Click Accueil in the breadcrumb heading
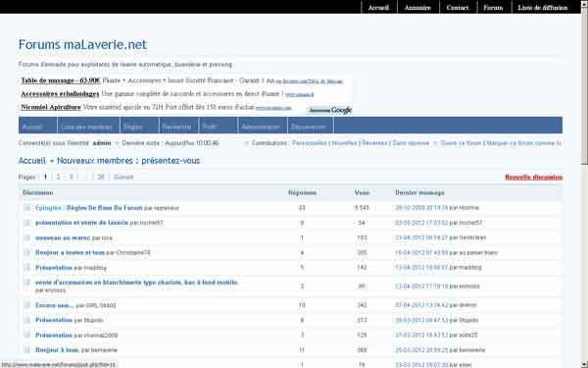588x368 pixels. (32, 161)
